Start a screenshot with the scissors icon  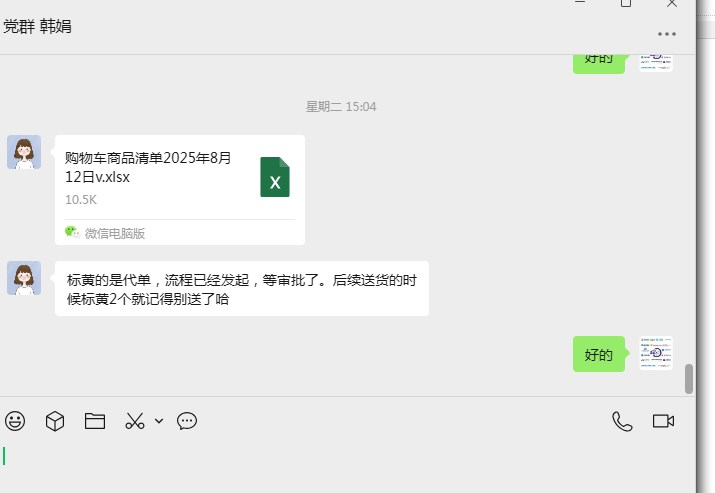pyautogui.click(x=135, y=421)
